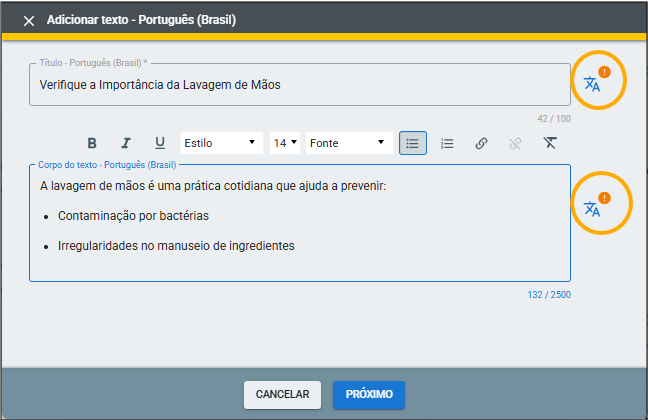Toggle the bulleted list button
This screenshot has width=648, height=420.
[x=413, y=143]
